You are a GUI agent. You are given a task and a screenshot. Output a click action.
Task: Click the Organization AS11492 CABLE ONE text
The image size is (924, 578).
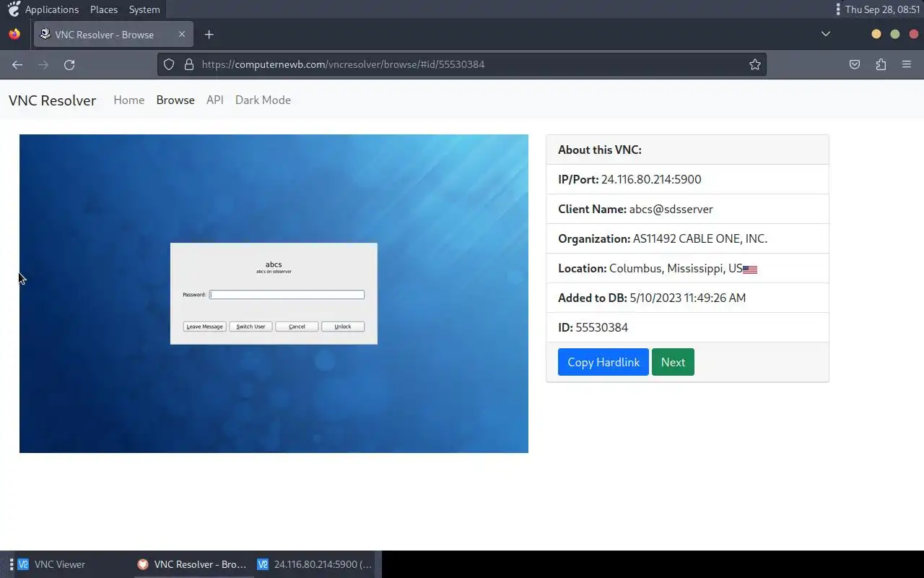point(700,238)
